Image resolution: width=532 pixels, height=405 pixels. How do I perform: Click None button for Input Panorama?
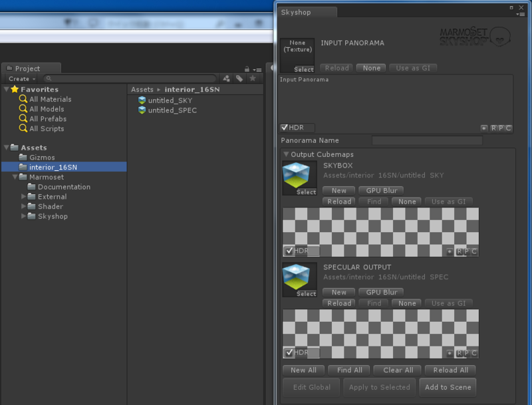371,68
